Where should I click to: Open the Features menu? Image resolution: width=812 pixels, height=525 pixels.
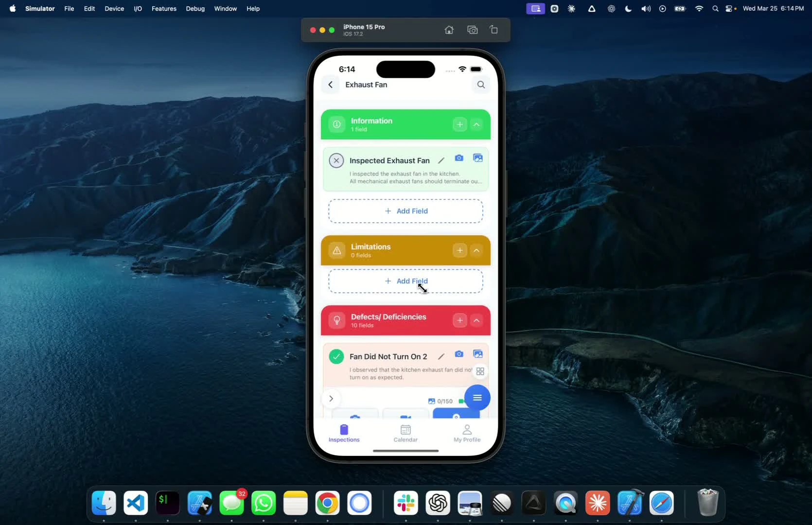coord(164,9)
